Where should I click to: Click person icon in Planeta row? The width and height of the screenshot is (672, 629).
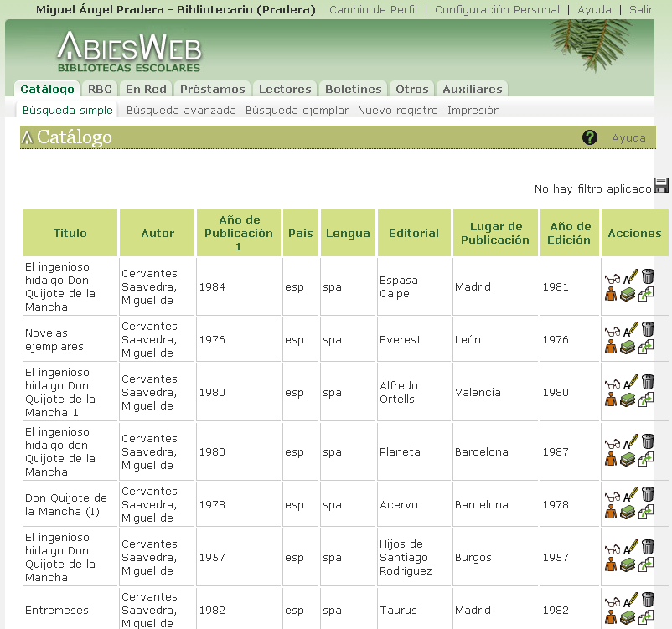611,459
